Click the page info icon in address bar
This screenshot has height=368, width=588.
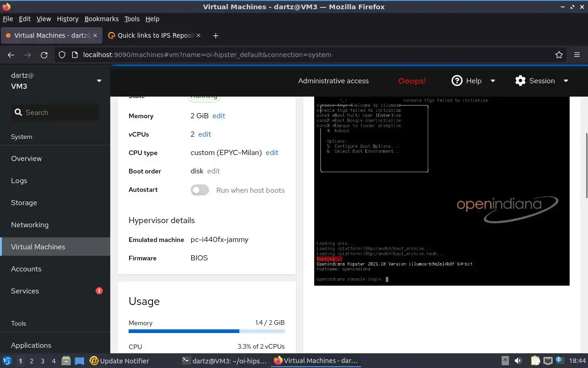click(x=75, y=55)
